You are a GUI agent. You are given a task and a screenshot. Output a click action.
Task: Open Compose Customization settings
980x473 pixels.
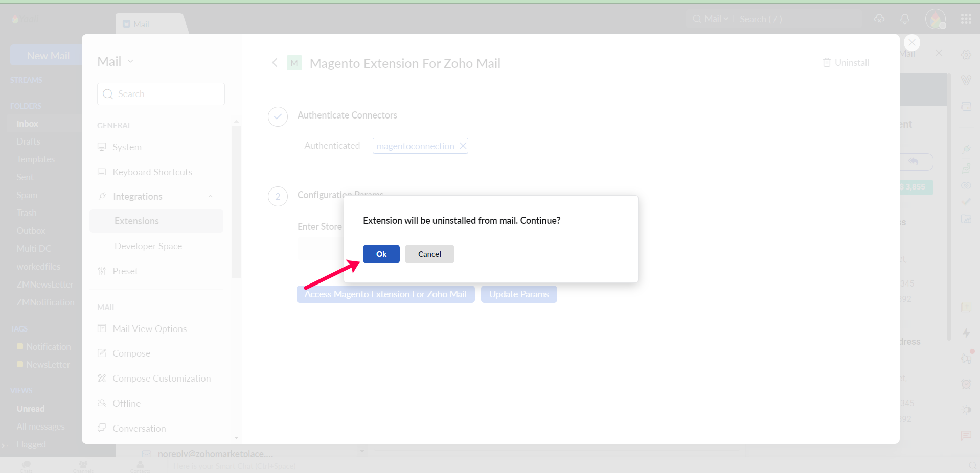coord(161,379)
